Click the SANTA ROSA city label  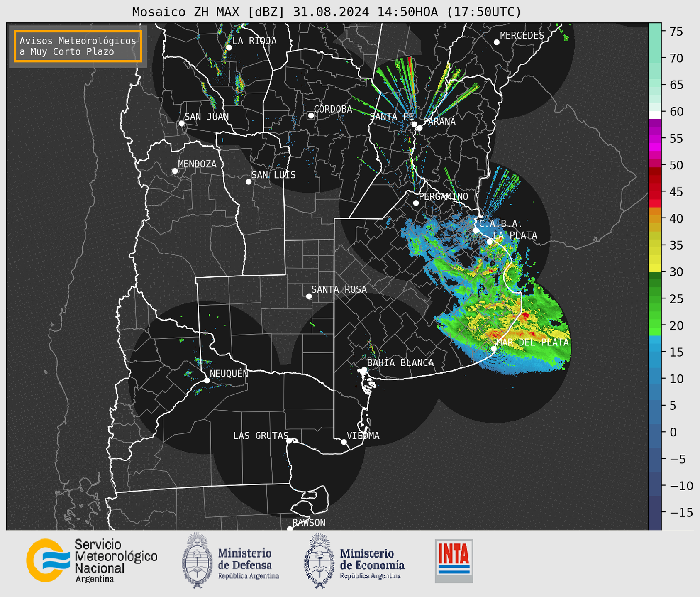[x=339, y=289]
